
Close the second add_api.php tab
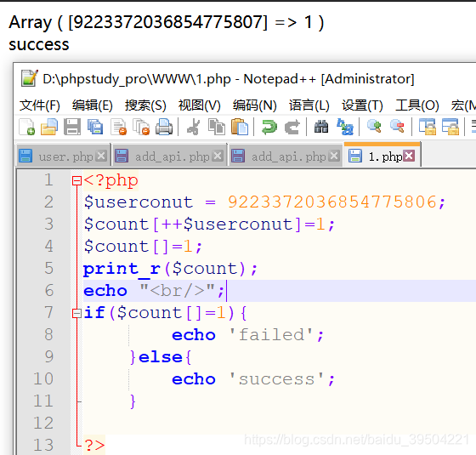click(x=334, y=156)
